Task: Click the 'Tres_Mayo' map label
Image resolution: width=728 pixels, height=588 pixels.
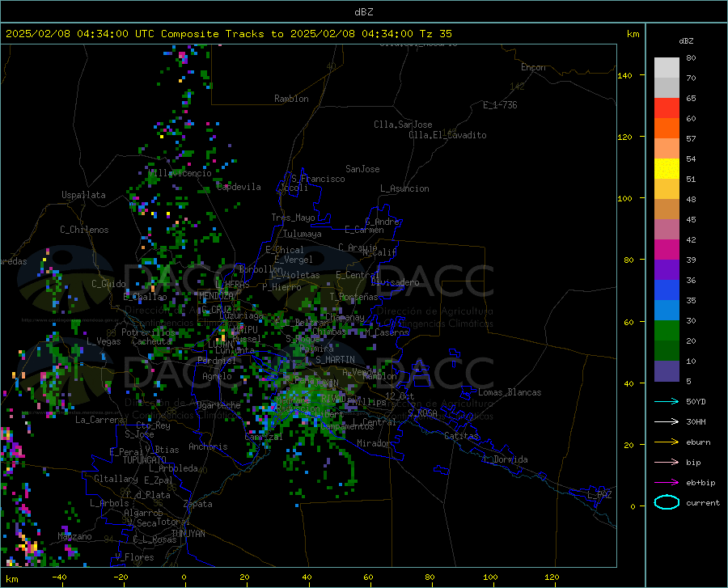Action: pos(294,218)
